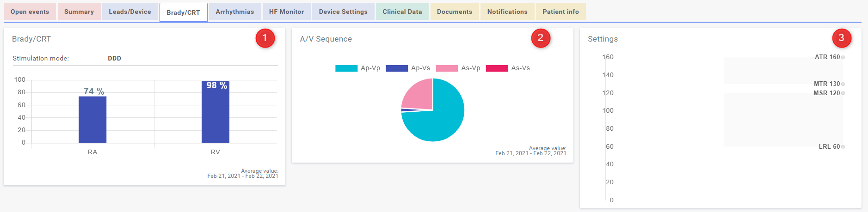Click red marker number 1
This screenshot has height=212, width=868.
point(265,38)
